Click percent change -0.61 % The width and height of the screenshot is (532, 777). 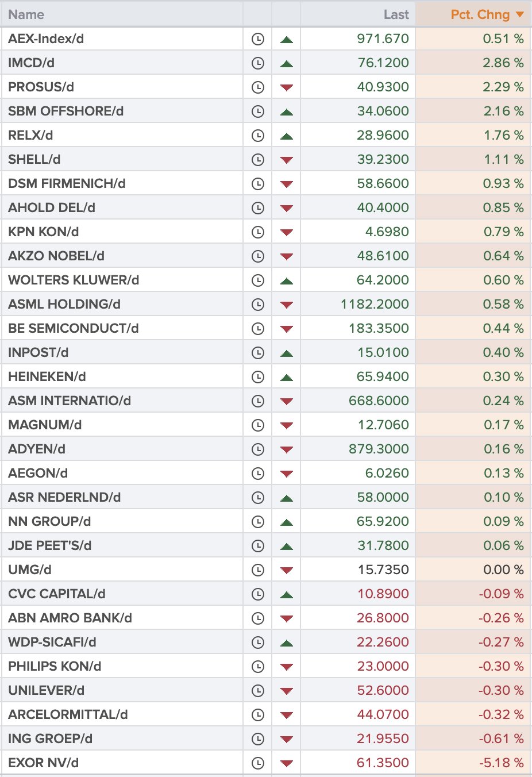502,739
